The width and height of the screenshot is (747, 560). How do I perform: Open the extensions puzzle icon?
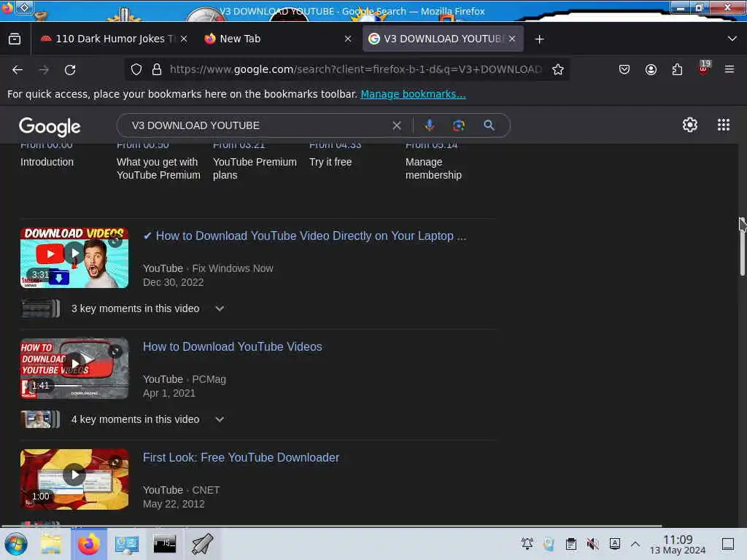677,69
